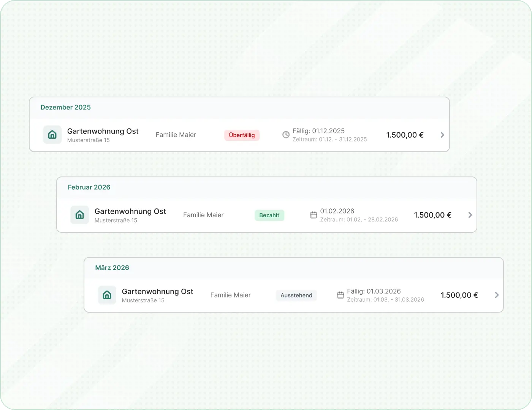Select the Februar 2026 section header
The width and height of the screenshot is (532, 410).
89,187
